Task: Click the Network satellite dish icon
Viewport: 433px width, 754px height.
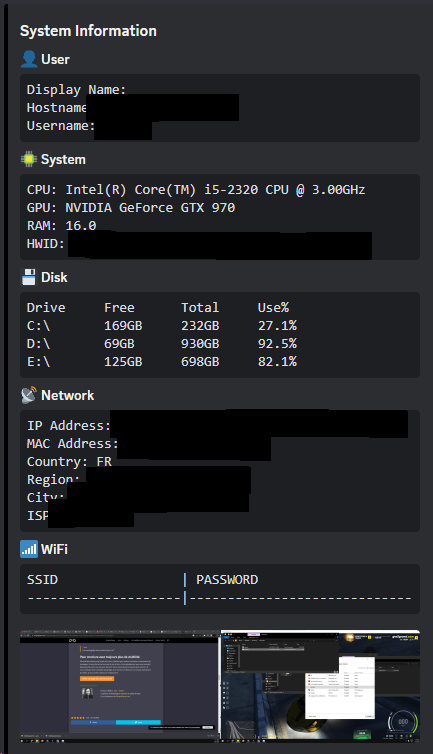Action: (29, 395)
